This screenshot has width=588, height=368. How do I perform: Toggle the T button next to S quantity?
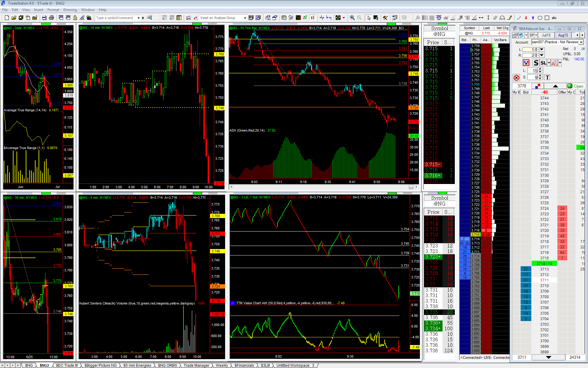pos(547,78)
